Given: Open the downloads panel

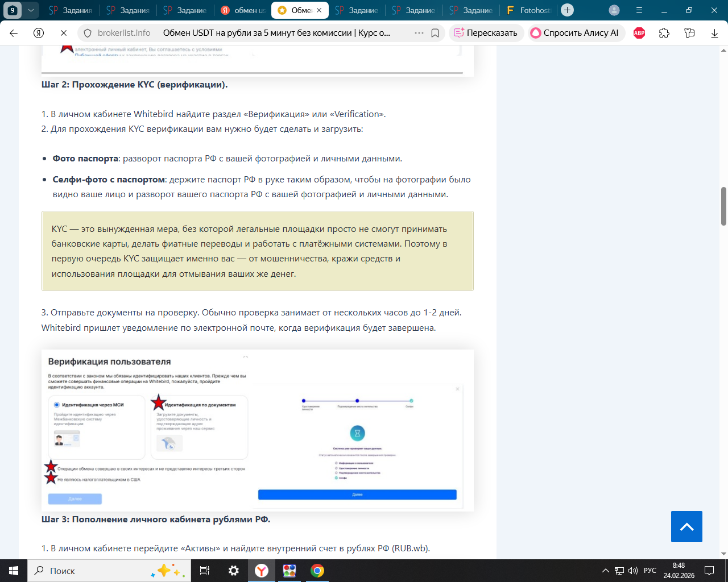Looking at the screenshot, I should pos(714,33).
